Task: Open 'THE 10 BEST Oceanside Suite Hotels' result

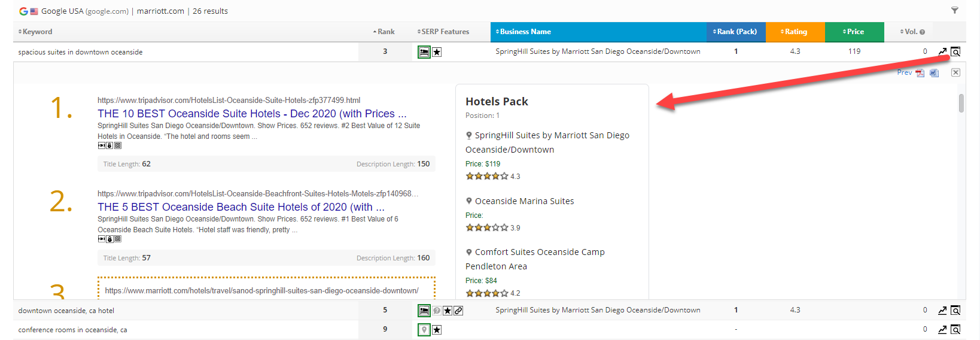Action: tap(251, 114)
